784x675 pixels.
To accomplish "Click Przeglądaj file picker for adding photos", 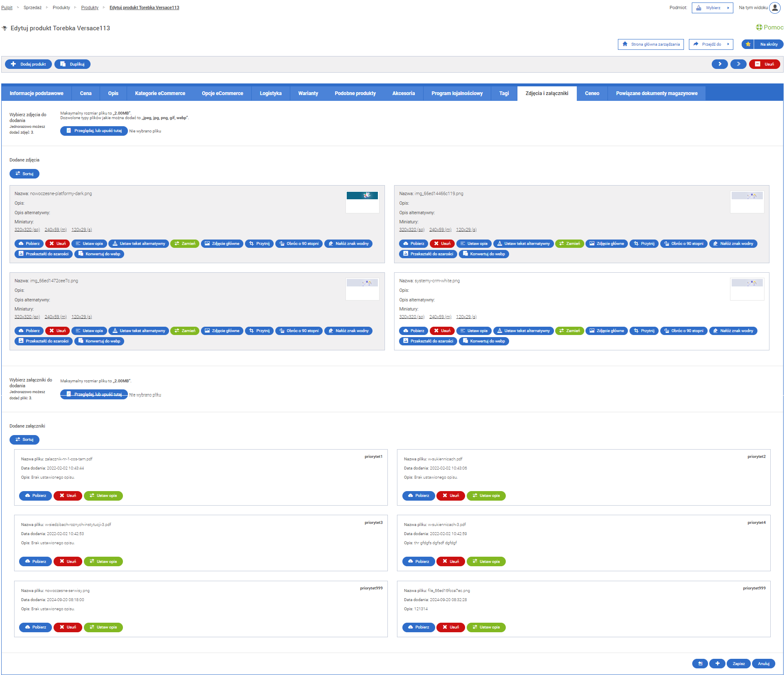I will click(94, 131).
